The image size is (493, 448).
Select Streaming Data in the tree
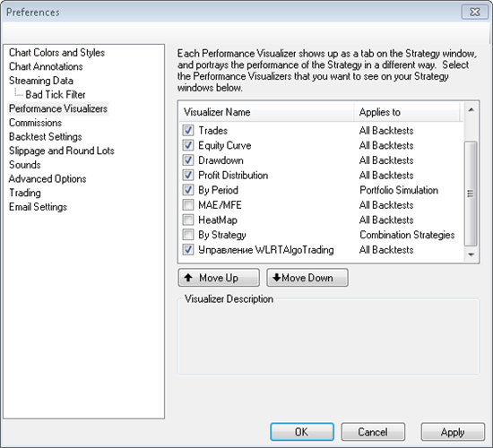(41, 81)
